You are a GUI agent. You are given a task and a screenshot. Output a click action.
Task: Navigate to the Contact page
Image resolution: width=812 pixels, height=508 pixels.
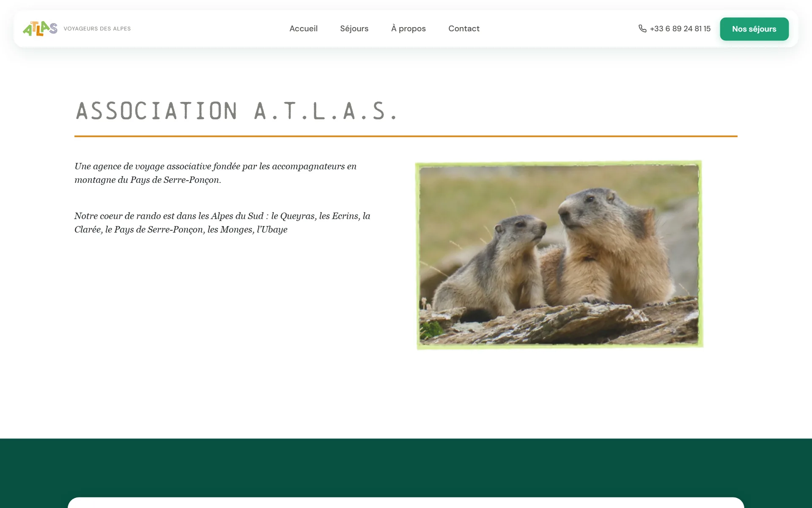pyautogui.click(x=464, y=28)
